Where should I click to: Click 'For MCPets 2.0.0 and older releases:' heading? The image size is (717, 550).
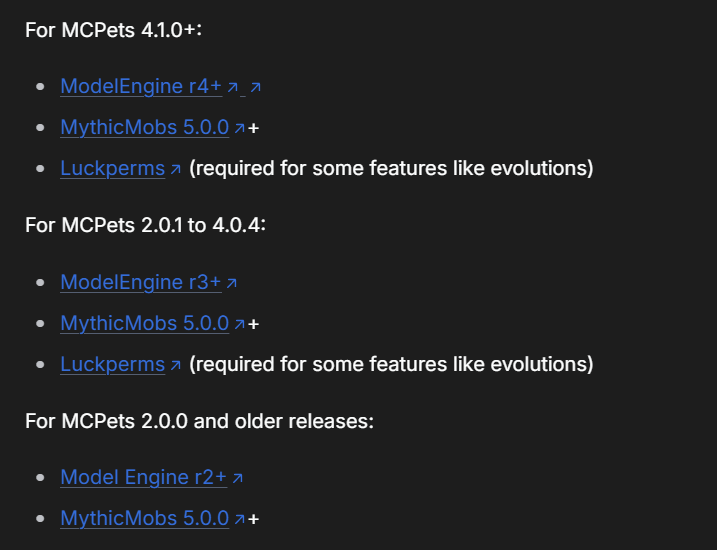199,420
